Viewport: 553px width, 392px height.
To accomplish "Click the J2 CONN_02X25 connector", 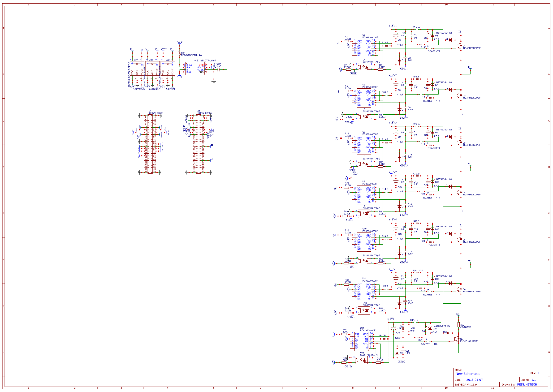I will (x=199, y=144).
